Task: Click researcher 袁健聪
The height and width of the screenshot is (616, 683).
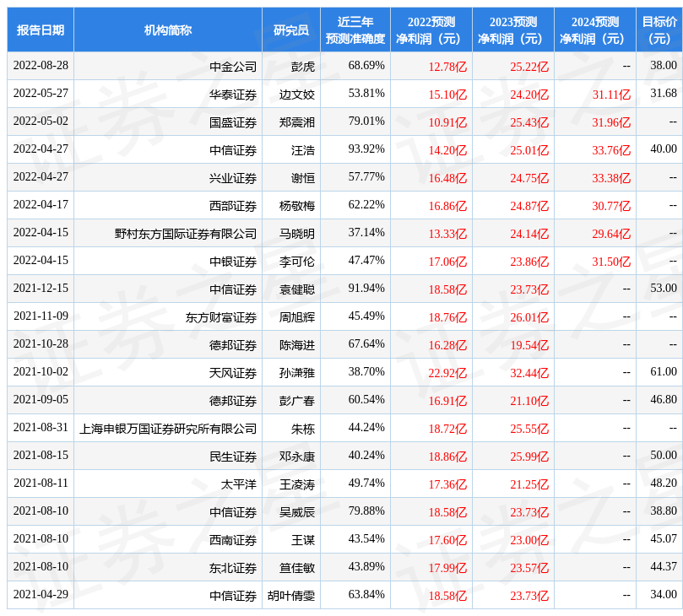Action: click(297, 289)
